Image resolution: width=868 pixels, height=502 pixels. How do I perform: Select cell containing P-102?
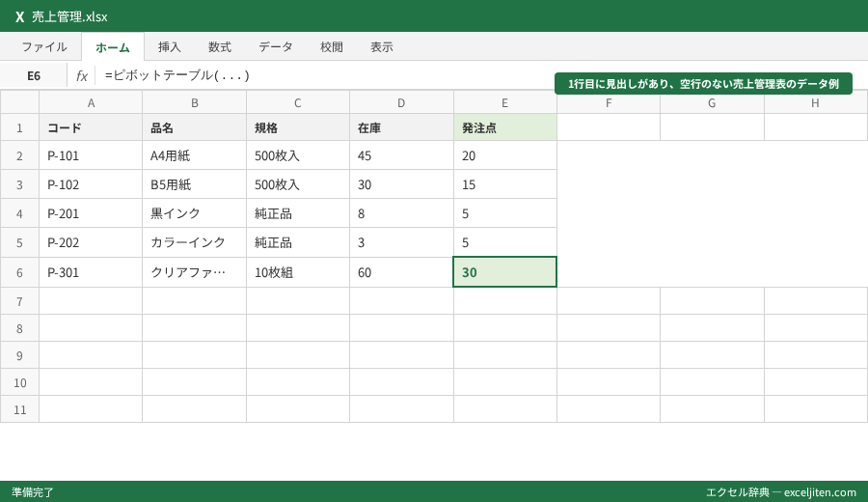click(91, 184)
